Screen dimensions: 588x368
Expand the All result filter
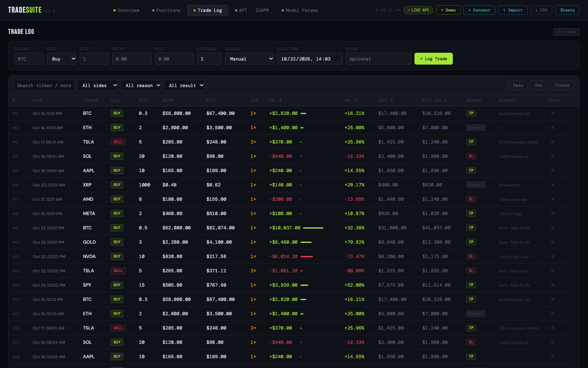tap(184, 85)
